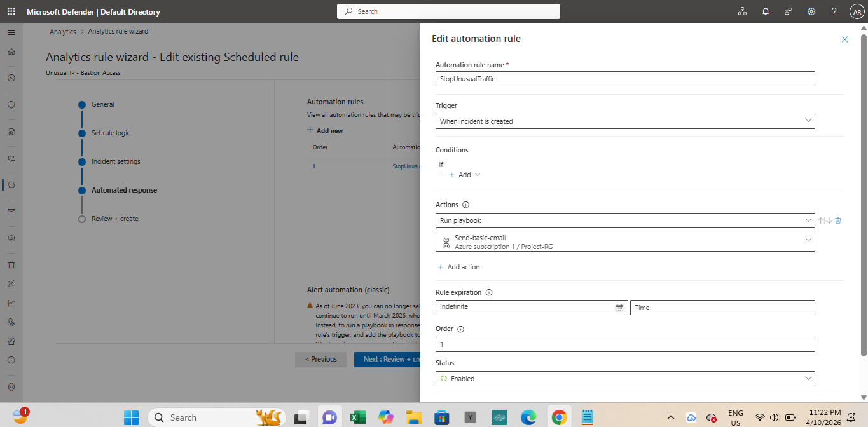
Task: Click the Order number field
Action: click(x=625, y=344)
